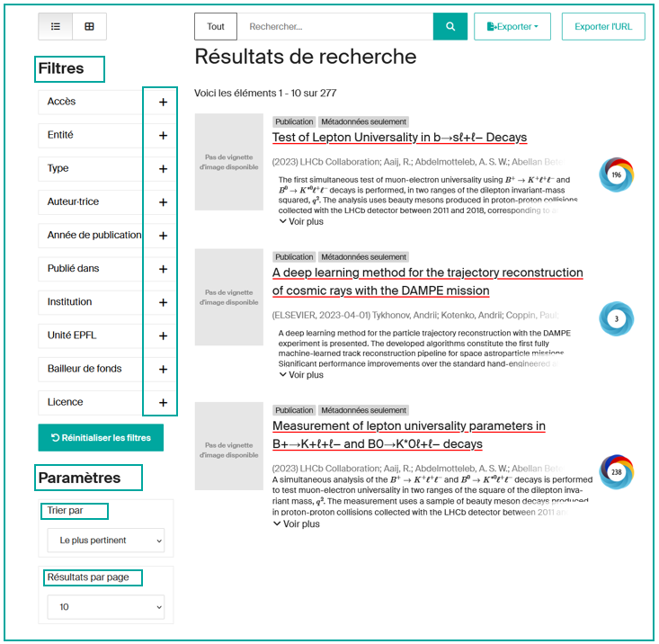Open the DAMPE deep learning article
The width and height of the screenshot is (659, 644).
(x=427, y=282)
